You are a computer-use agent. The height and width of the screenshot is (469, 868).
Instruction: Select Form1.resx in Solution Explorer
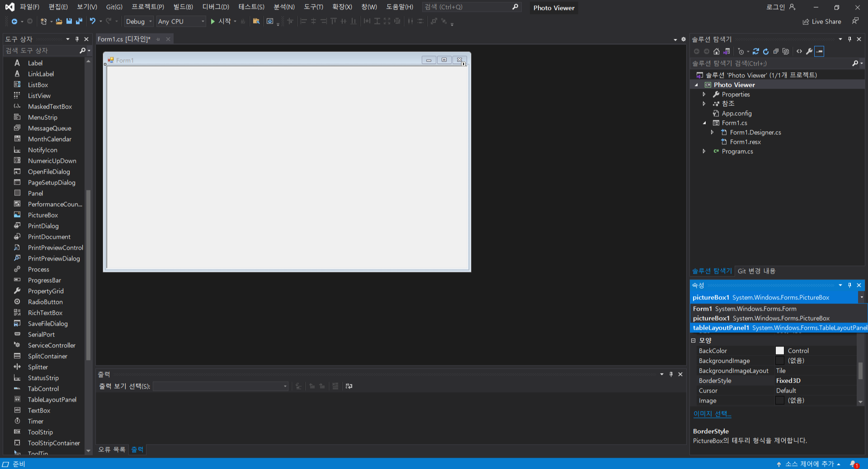click(745, 142)
